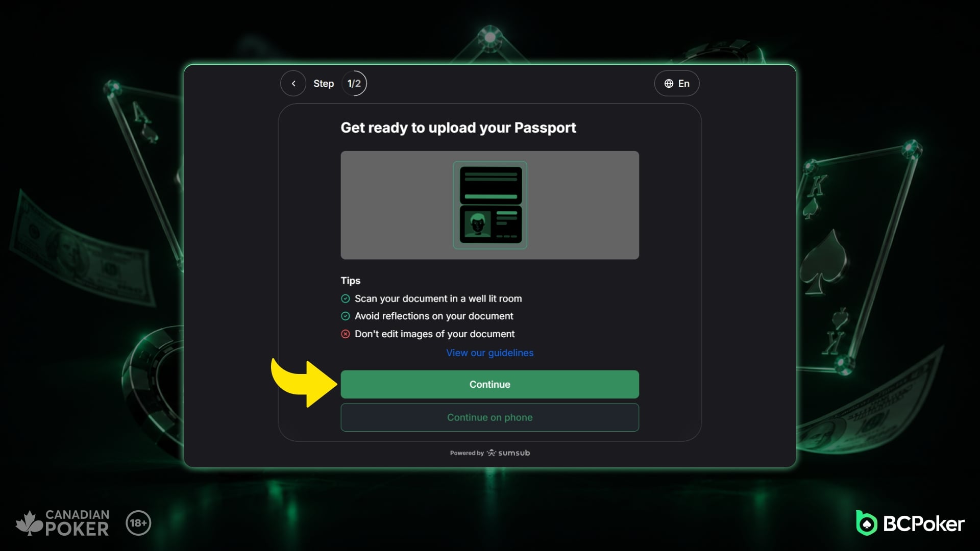The height and width of the screenshot is (551, 980).
Task: Click the Powered by text
Action: [467, 453]
